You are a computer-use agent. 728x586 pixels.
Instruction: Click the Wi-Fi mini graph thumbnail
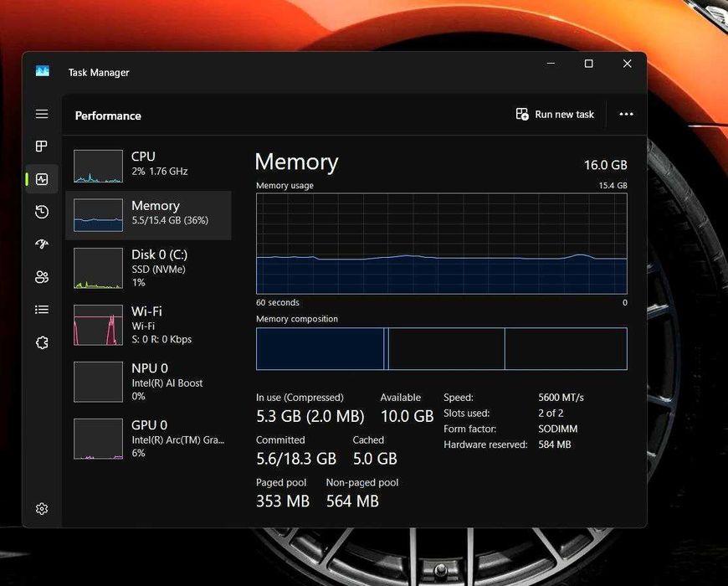[99, 325]
